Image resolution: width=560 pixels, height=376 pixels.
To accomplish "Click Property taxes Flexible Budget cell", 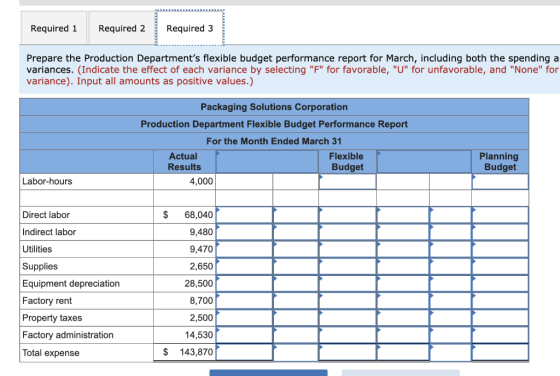I will coord(347,318).
